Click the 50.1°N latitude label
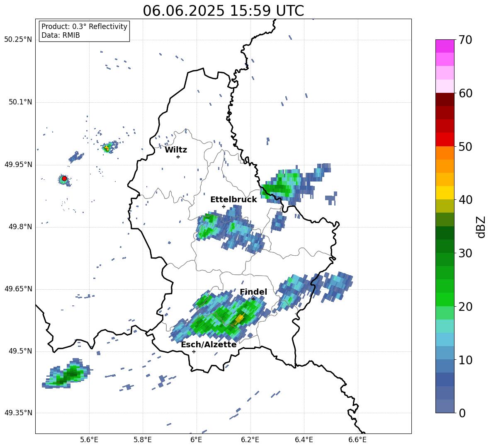491x448 pixels. point(20,102)
